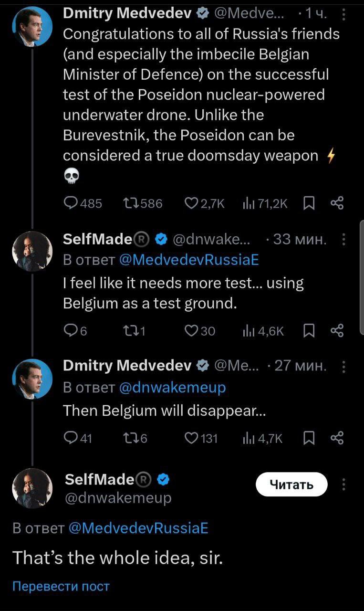Open more options on SelfMade's 33 мин. reply

344,240
